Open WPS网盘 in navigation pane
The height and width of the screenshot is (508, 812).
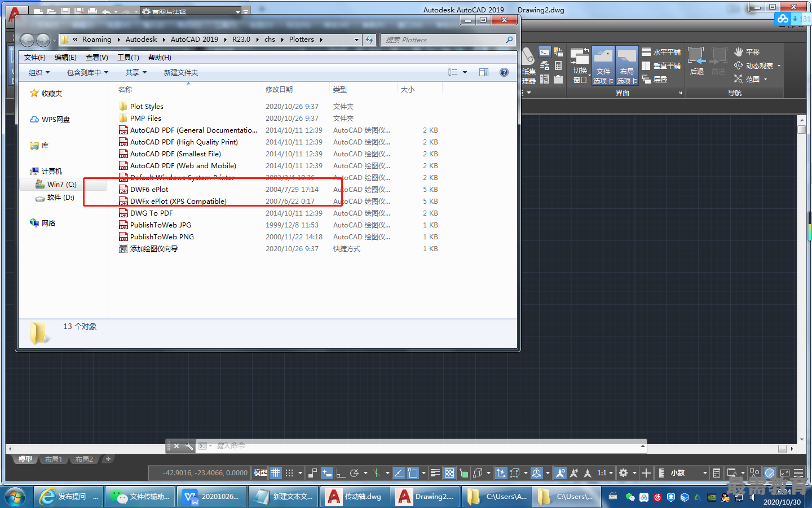(56, 119)
